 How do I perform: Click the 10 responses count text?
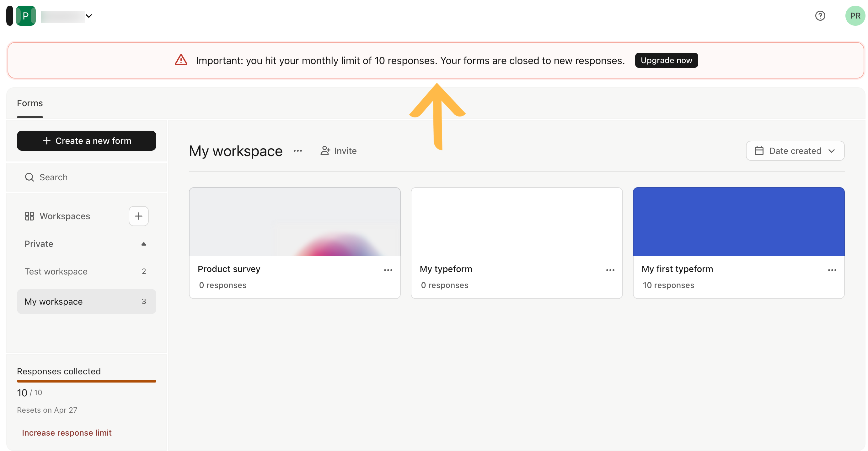(668, 285)
